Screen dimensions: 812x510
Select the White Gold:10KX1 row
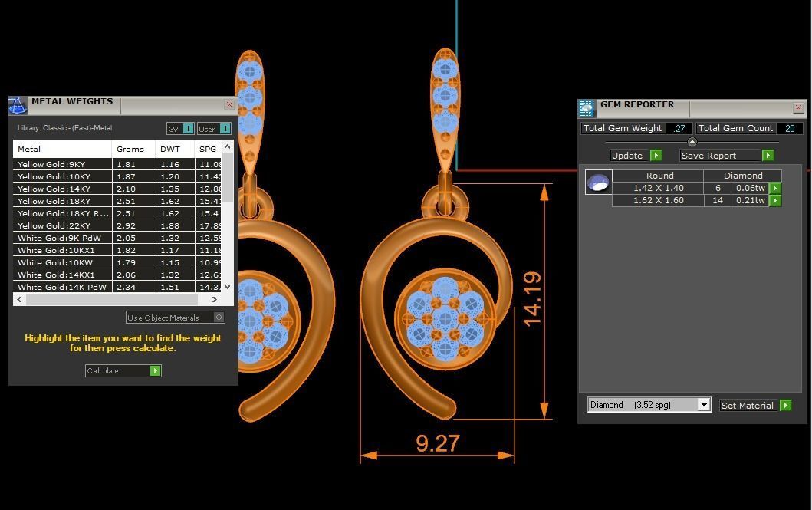(x=117, y=250)
